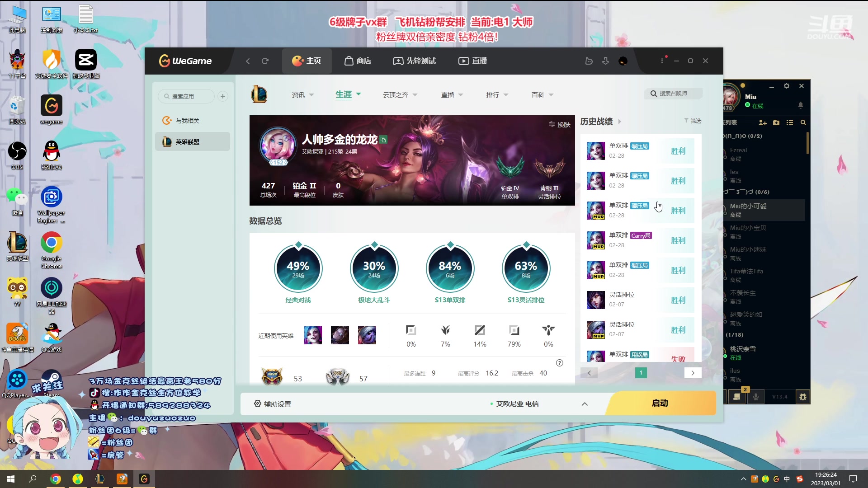
Task: Click LoL client chat bubble icon
Action: click(x=737, y=397)
